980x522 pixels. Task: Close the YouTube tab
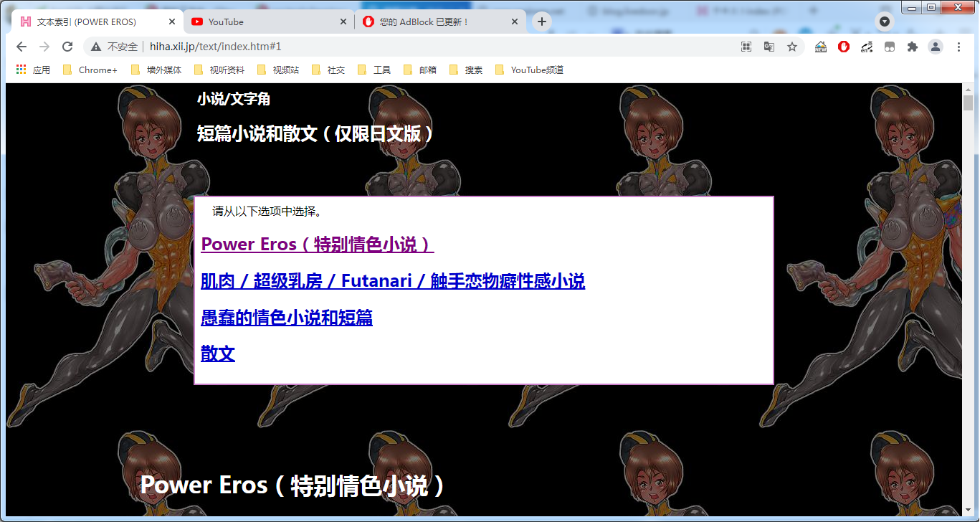[343, 22]
